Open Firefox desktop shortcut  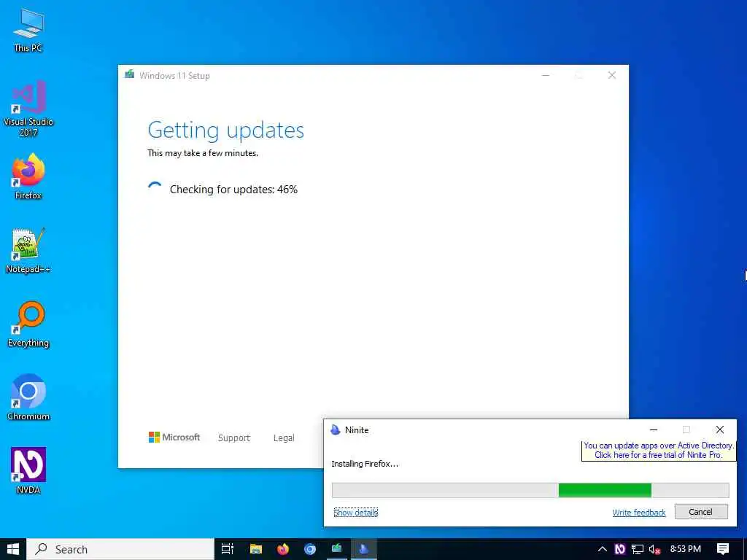pos(28,176)
